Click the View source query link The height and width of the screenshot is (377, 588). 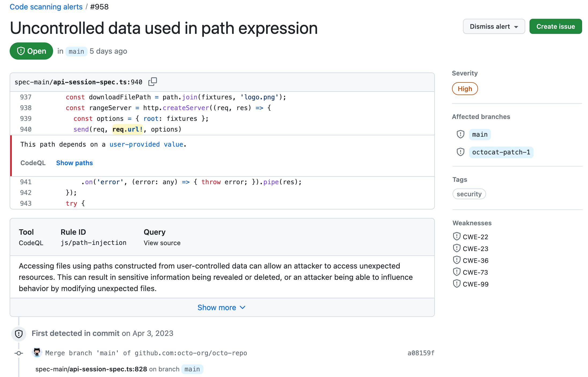(x=162, y=243)
